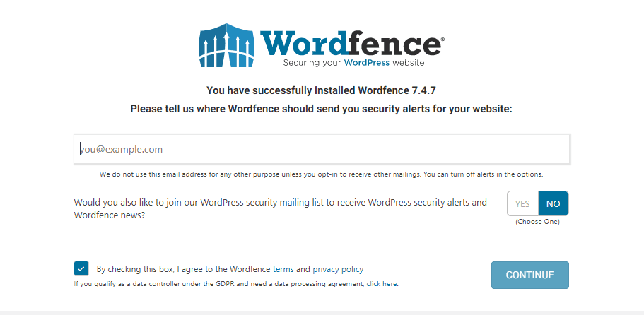644x315 pixels.
Task: Follow the GDPR "click here" link
Action: tap(381, 284)
